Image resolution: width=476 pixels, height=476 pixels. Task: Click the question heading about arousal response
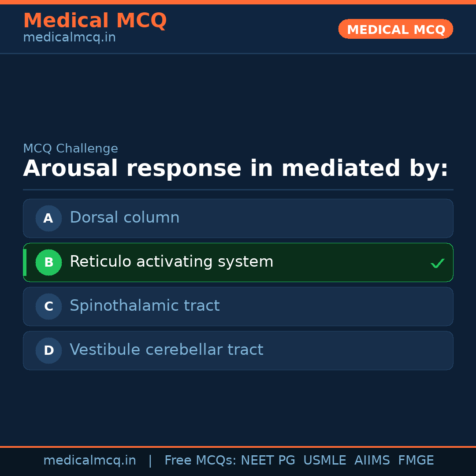click(235, 169)
